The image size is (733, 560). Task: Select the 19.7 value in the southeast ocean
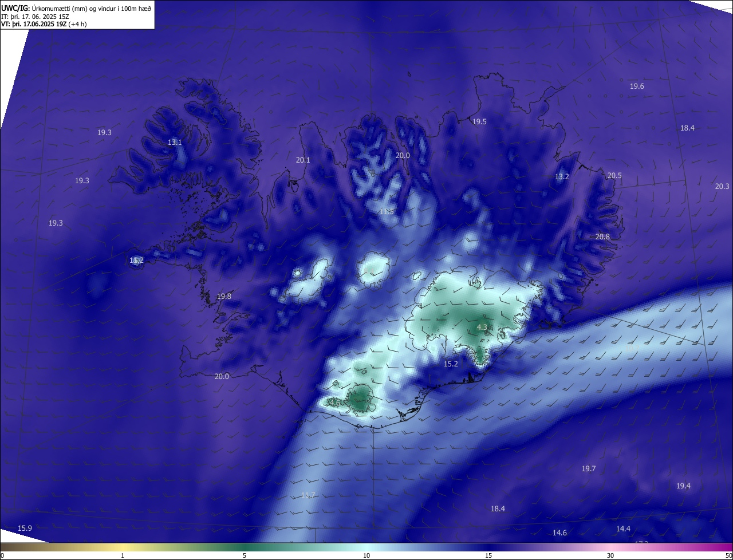589,468
